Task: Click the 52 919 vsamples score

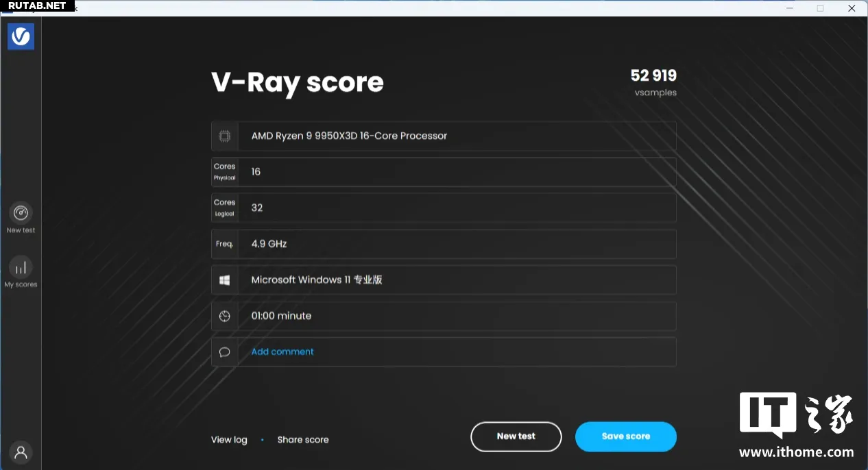Action: 653,76
